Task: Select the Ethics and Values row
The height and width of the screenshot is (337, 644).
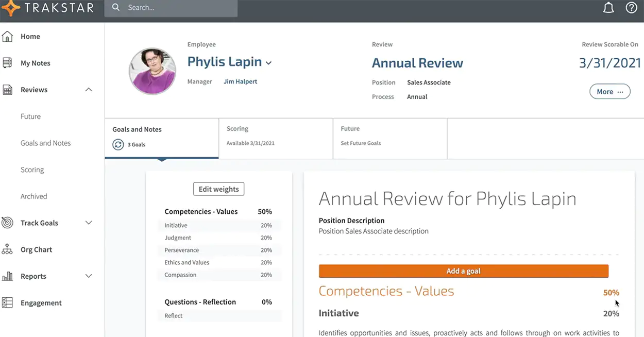Action: (x=219, y=262)
